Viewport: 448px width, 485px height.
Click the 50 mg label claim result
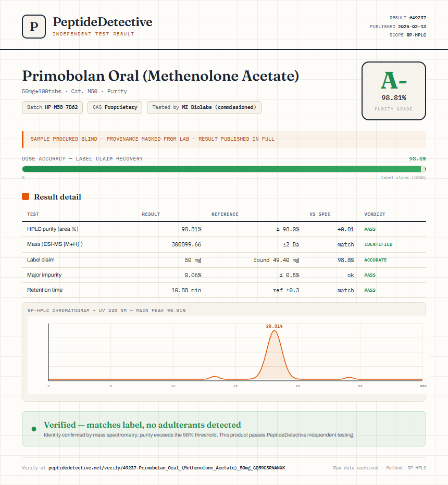[x=193, y=260]
